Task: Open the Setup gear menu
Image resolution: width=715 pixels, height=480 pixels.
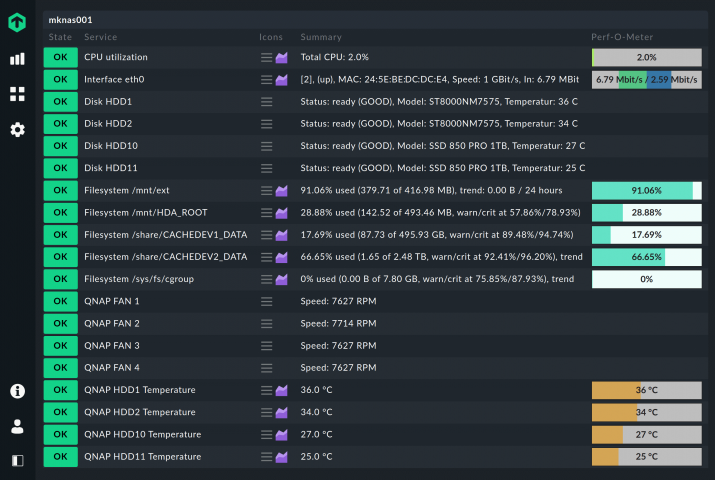Action: coord(17,129)
